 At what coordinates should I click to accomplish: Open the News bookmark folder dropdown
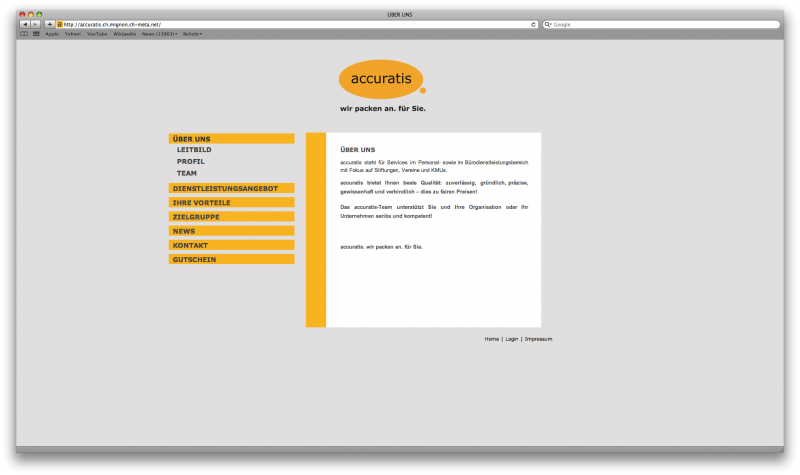[x=160, y=34]
